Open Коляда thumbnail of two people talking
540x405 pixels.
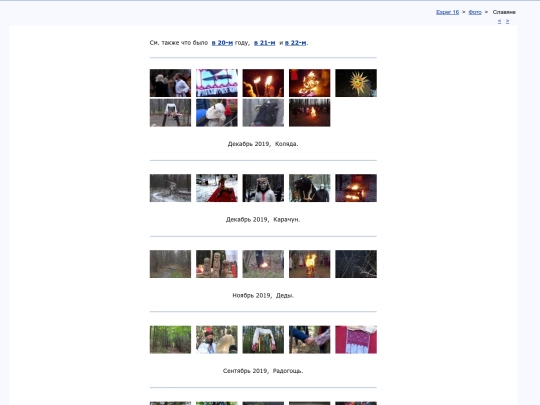click(x=170, y=83)
